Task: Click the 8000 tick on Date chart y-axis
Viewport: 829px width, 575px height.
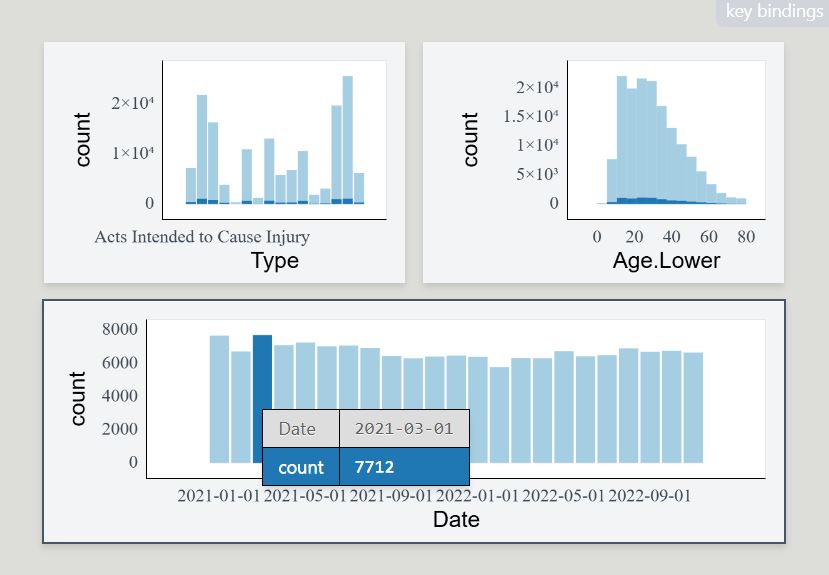Action: [119, 328]
